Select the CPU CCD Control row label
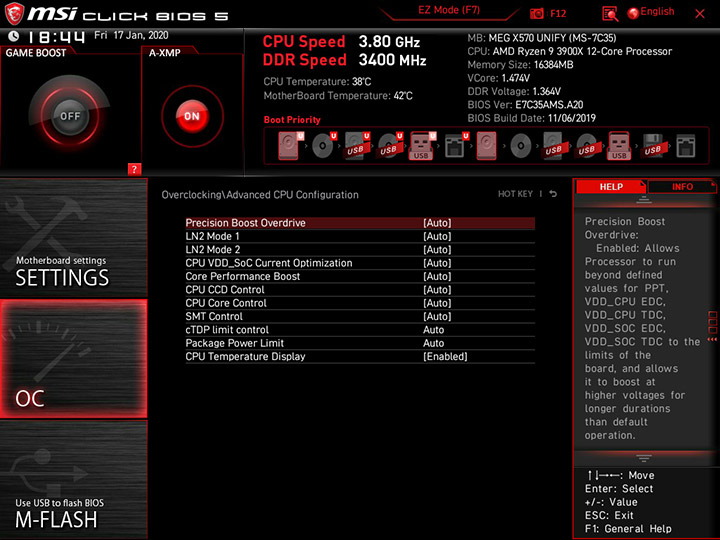 click(225, 289)
